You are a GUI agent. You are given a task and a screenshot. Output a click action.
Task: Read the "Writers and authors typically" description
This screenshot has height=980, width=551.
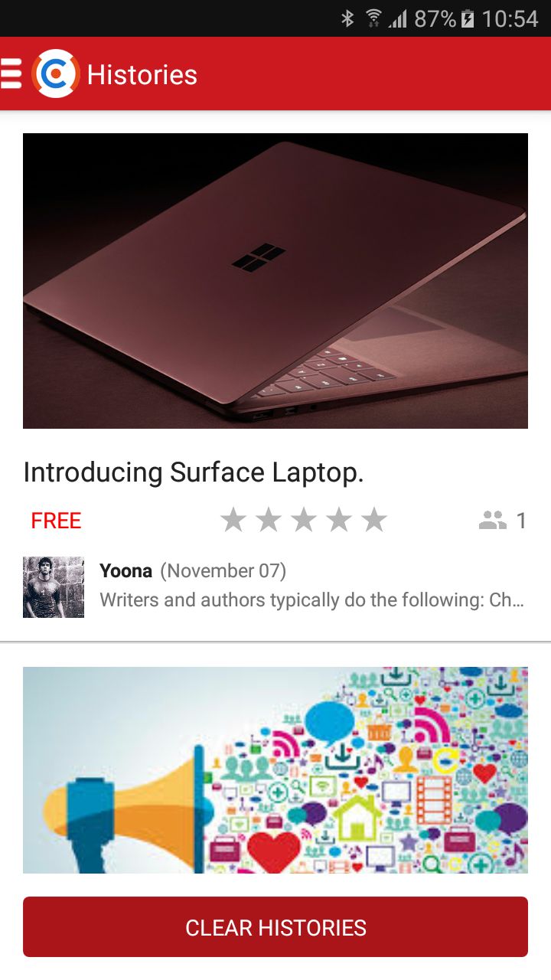[312, 599]
